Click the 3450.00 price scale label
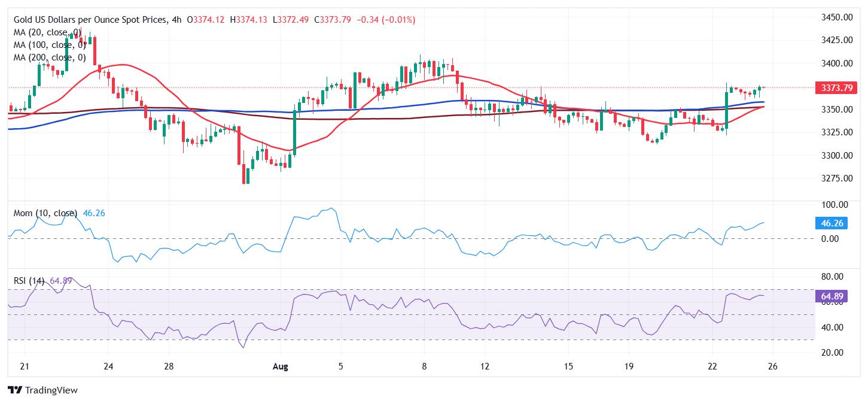 (836, 17)
